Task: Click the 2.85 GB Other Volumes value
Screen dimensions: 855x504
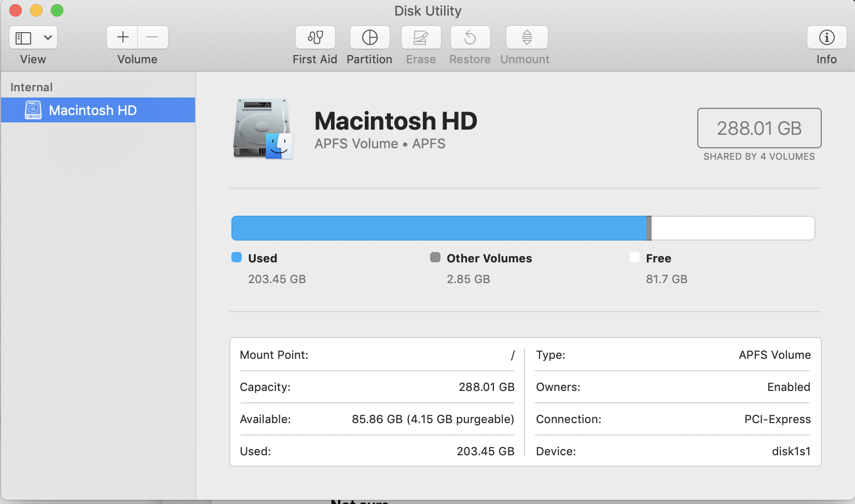Action: tap(468, 279)
